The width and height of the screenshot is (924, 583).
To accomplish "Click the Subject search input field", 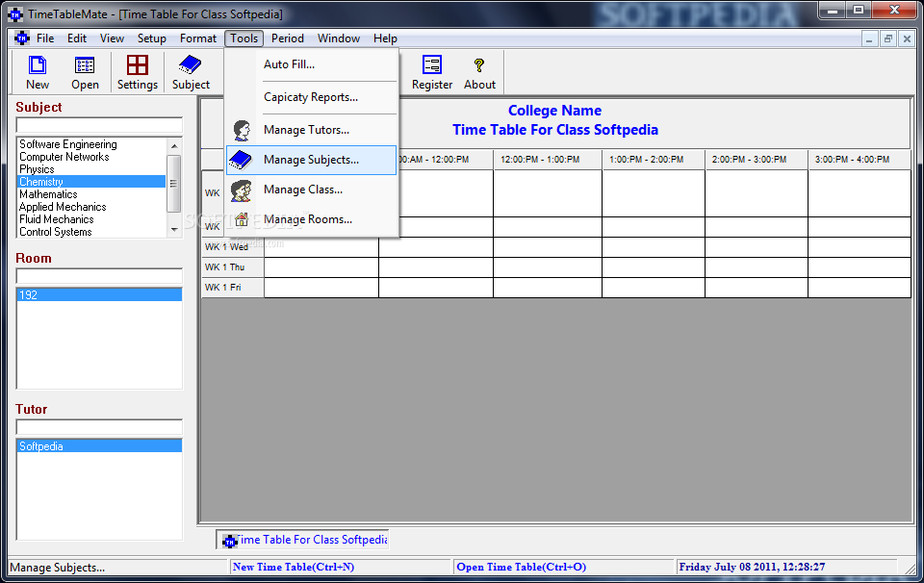I will [99, 125].
